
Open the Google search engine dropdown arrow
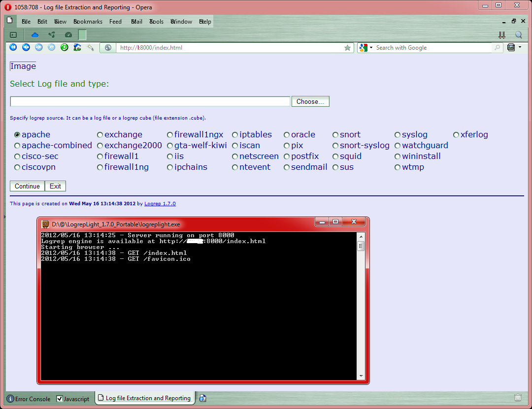pyautogui.click(x=371, y=48)
